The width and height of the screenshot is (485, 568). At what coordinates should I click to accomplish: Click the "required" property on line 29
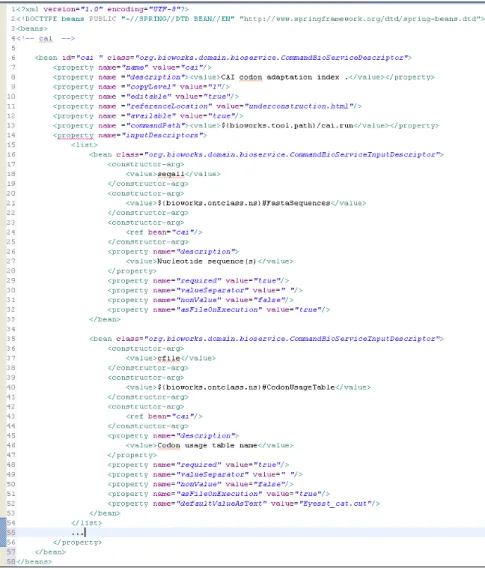tap(198, 281)
